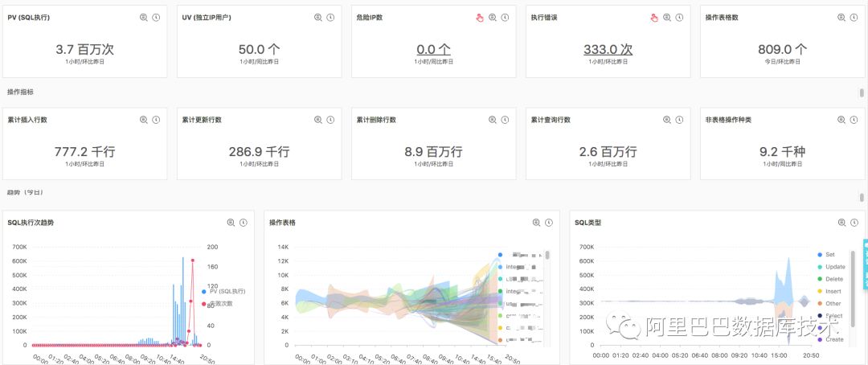Click 今日/环比昨日 label under 809.0 个
Screen dimensions: 868x365
click(x=782, y=61)
